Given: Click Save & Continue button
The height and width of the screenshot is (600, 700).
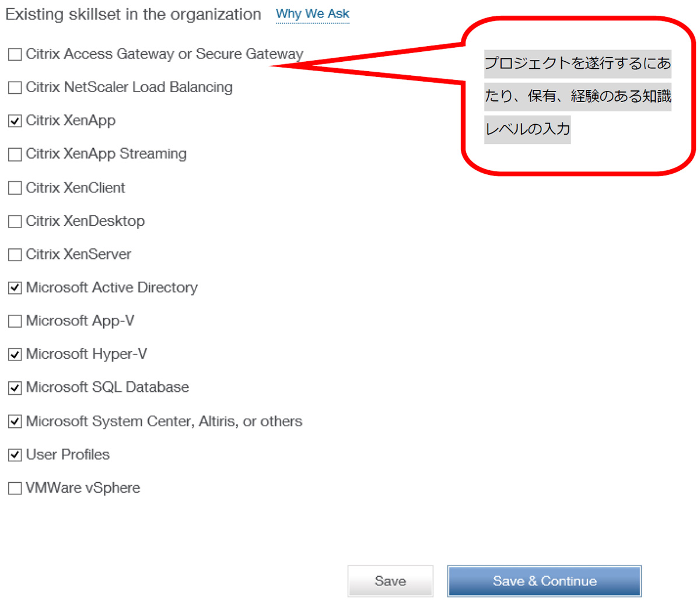Looking at the screenshot, I should tap(544, 581).
